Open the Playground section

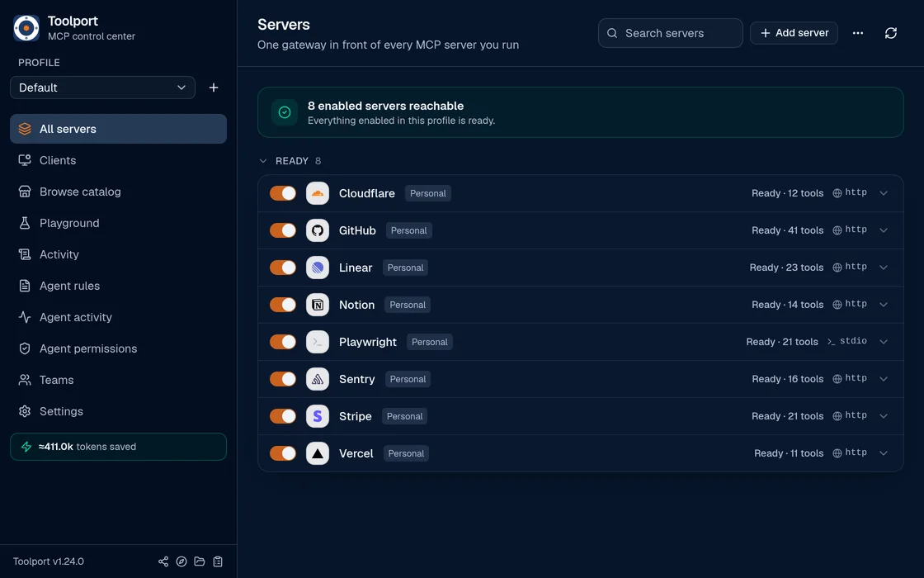(119, 223)
